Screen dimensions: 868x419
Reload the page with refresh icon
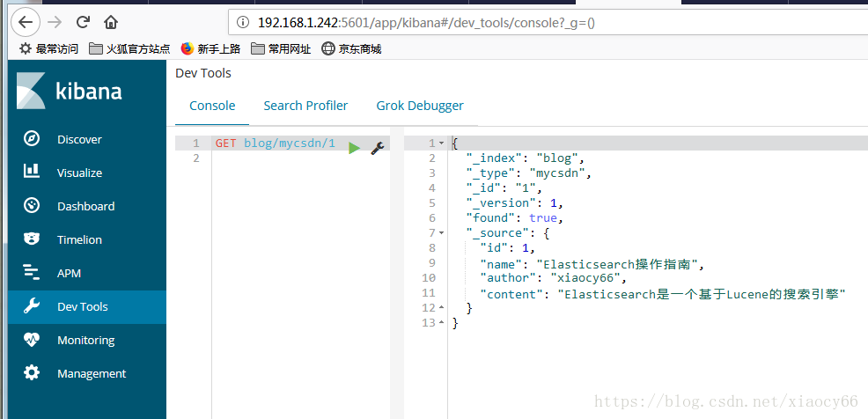coord(83,22)
